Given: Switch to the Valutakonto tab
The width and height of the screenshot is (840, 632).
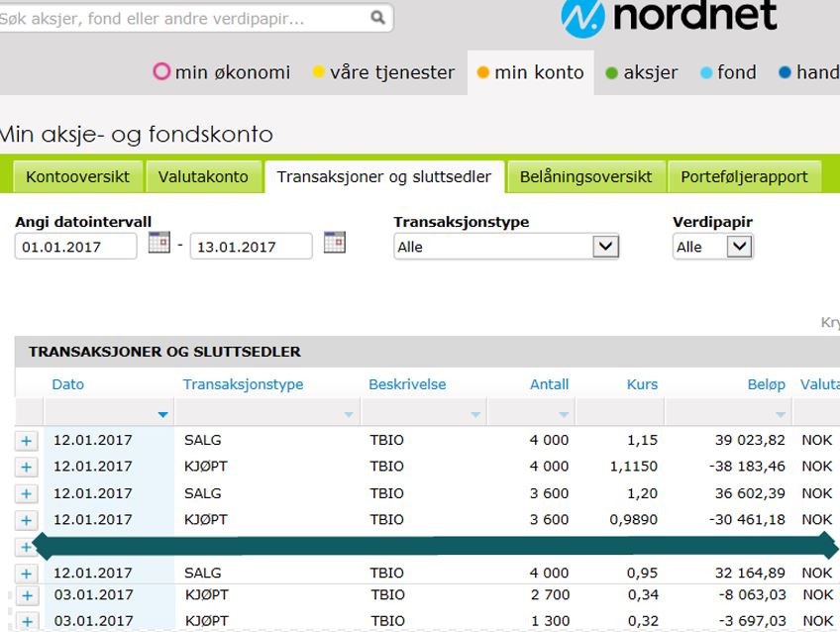Looking at the screenshot, I should point(204,176).
